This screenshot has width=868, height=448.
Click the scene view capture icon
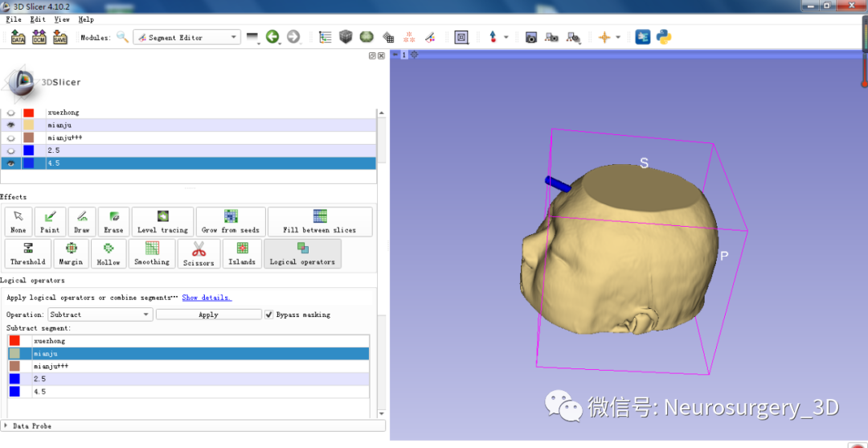[x=552, y=37]
